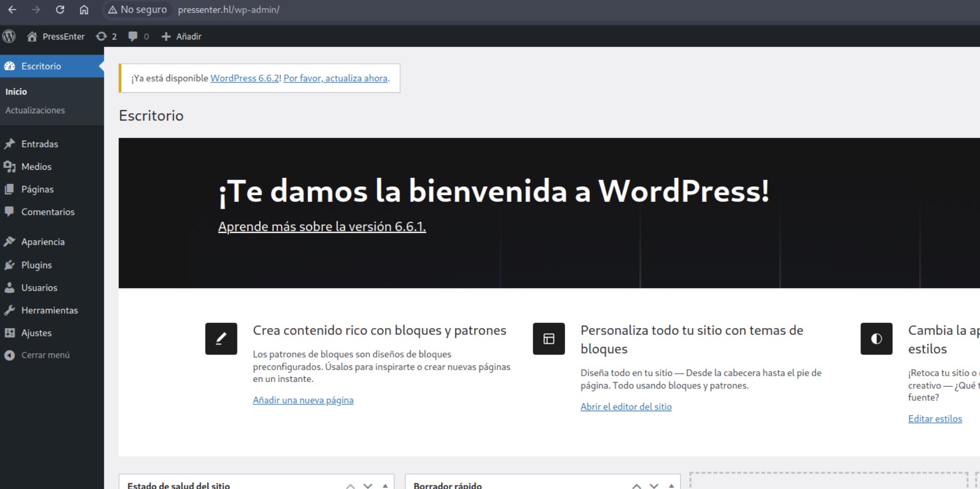
Task: Open Actualizaciones submenu item
Action: 35,110
